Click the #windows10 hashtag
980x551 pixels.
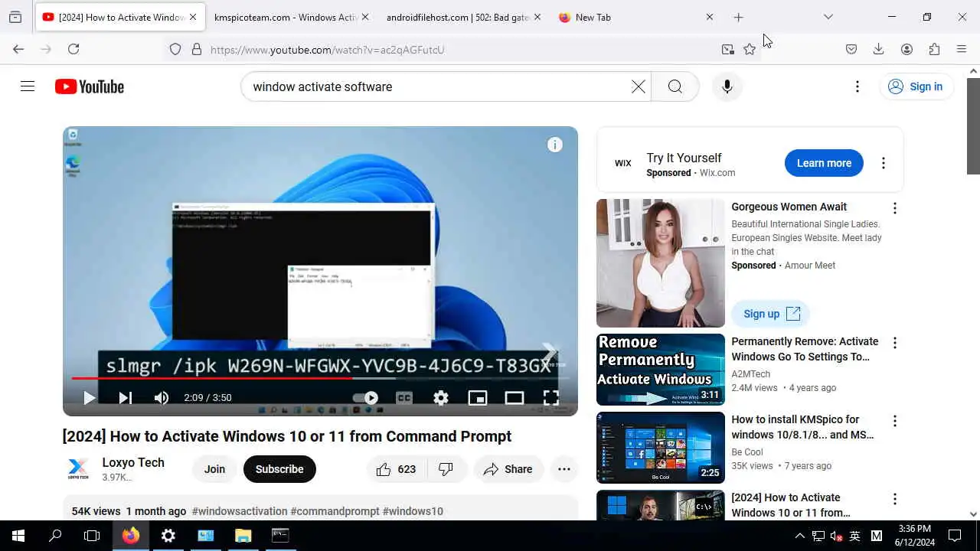(413, 511)
